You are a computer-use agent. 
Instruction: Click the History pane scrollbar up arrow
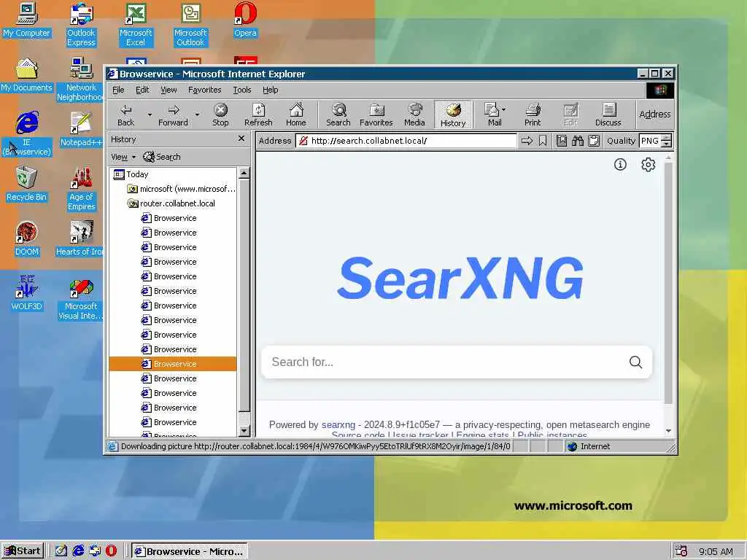(244, 173)
